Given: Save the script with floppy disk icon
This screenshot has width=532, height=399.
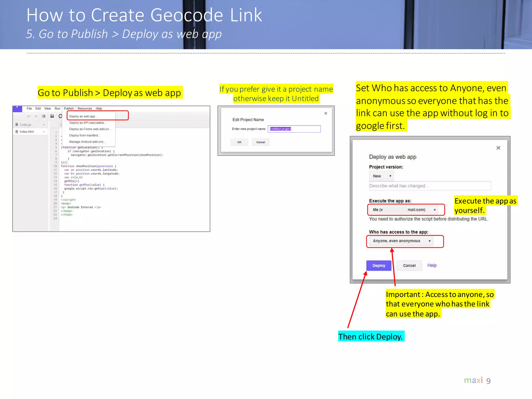Looking at the screenshot, I should tap(52, 116).
